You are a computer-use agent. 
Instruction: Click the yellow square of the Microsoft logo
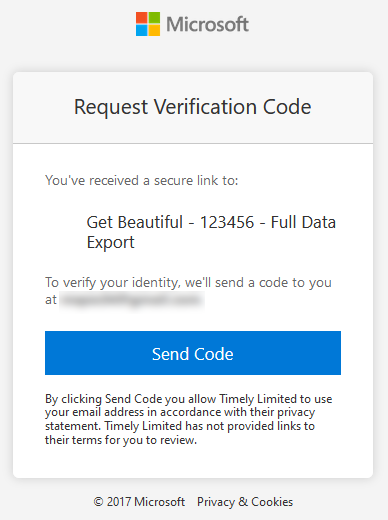point(154,30)
